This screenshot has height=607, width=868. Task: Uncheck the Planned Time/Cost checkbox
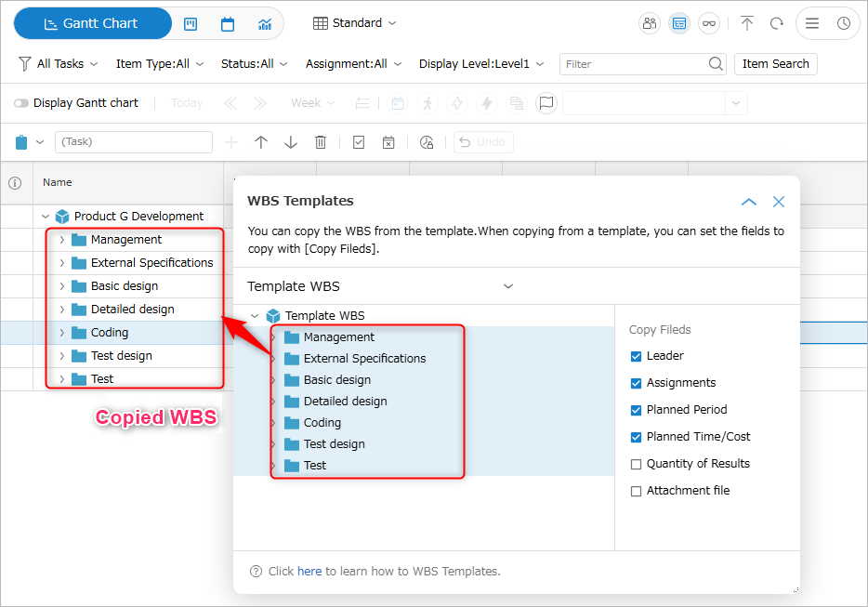pos(636,437)
